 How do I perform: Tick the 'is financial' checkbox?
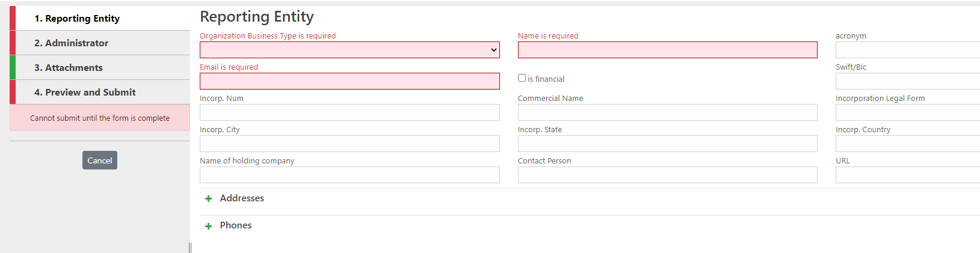coord(522,78)
